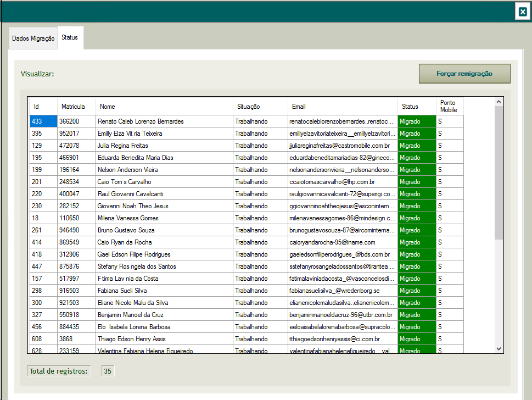Click Id cell 199
The image size is (532, 400).
click(43, 170)
